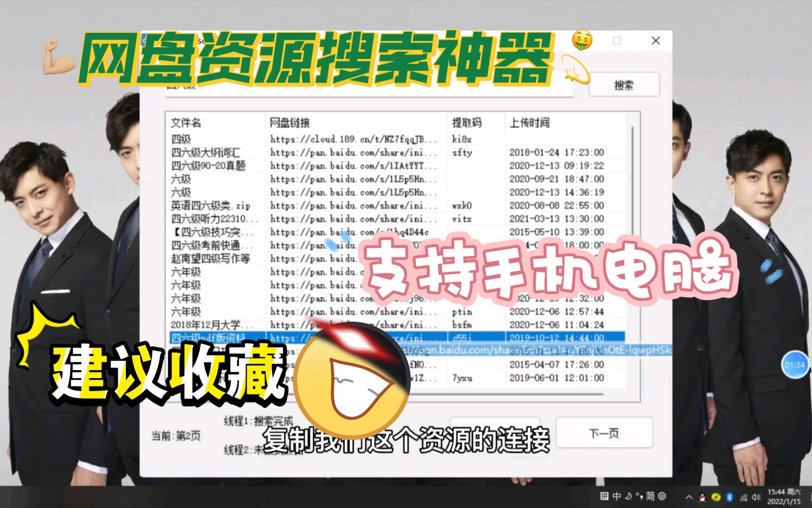This screenshot has width=812, height=508.
Task: Click the 拼 input method indicator icon
Action: click(604, 497)
